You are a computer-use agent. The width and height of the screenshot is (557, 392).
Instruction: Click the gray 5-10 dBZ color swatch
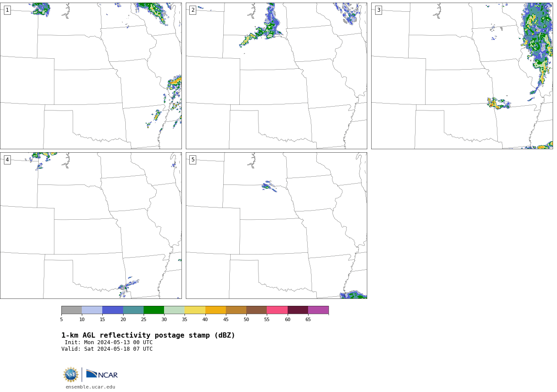click(71, 310)
